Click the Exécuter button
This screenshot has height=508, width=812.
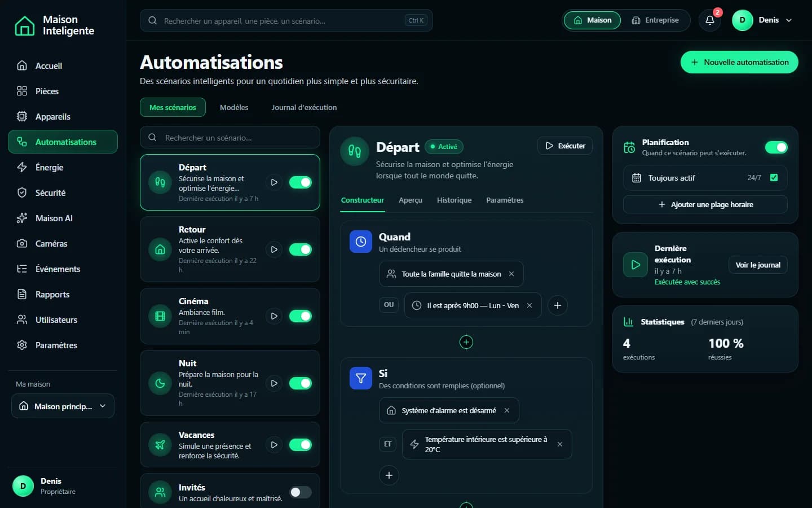click(x=565, y=146)
